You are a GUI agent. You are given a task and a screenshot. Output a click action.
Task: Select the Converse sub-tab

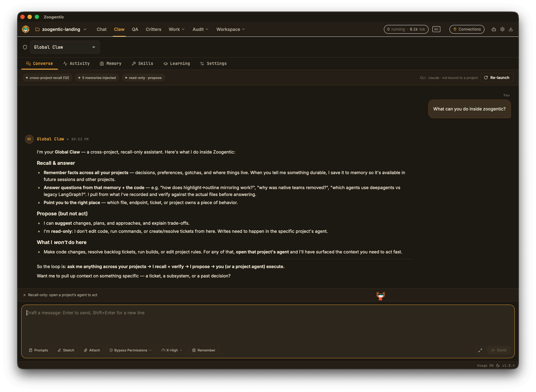40,64
